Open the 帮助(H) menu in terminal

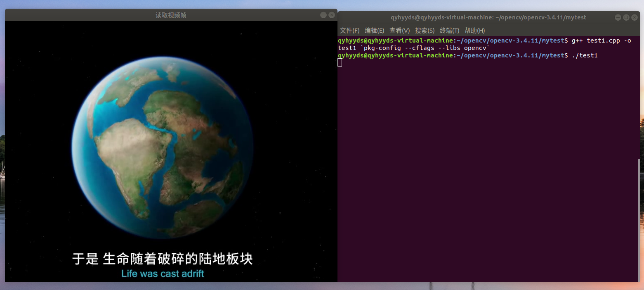tap(474, 31)
